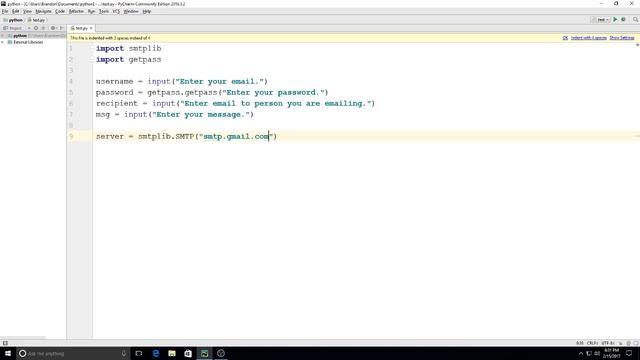
Task: Open the Help menu
Action: [x=147, y=11]
